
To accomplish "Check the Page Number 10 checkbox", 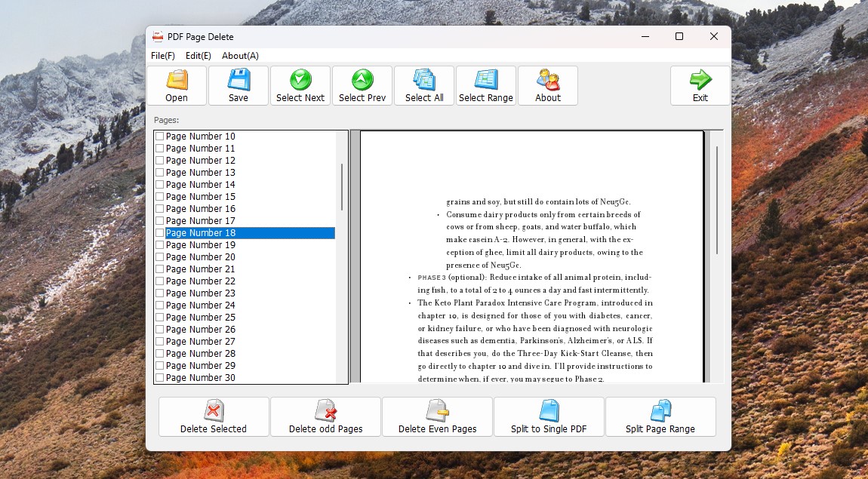I will tap(159, 137).
